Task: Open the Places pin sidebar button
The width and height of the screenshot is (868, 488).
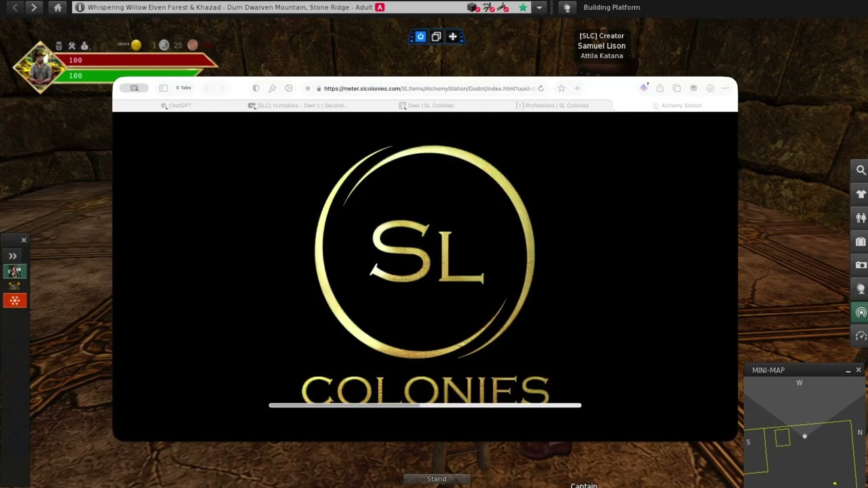Action: 861,289
